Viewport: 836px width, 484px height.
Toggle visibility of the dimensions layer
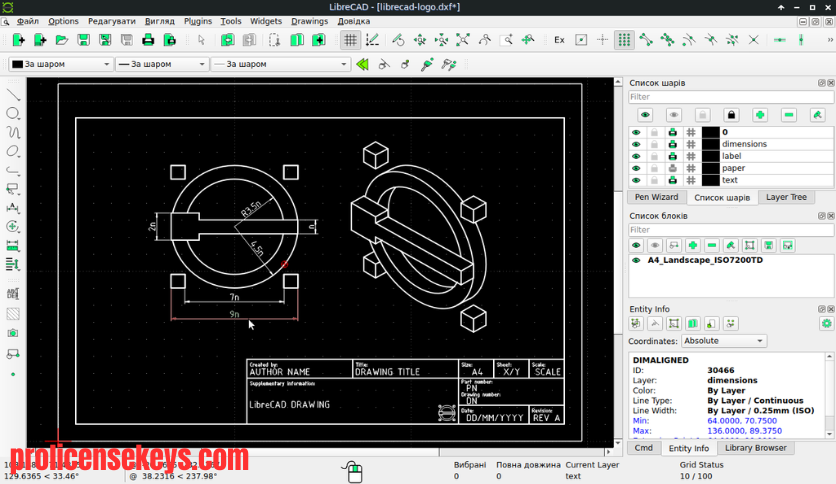[x=636, y=144]
